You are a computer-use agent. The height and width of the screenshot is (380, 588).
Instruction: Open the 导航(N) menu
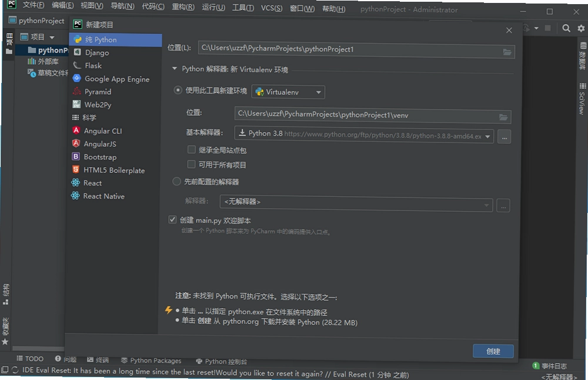122,6
